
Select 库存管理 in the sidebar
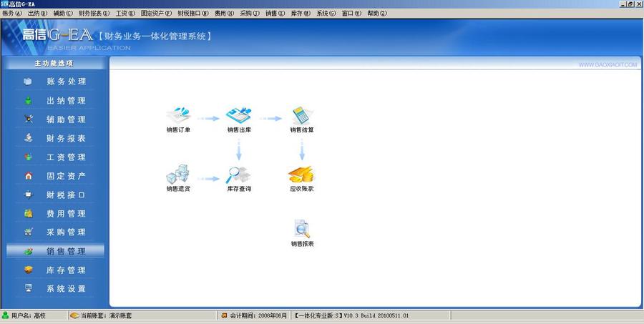(55, 270)
